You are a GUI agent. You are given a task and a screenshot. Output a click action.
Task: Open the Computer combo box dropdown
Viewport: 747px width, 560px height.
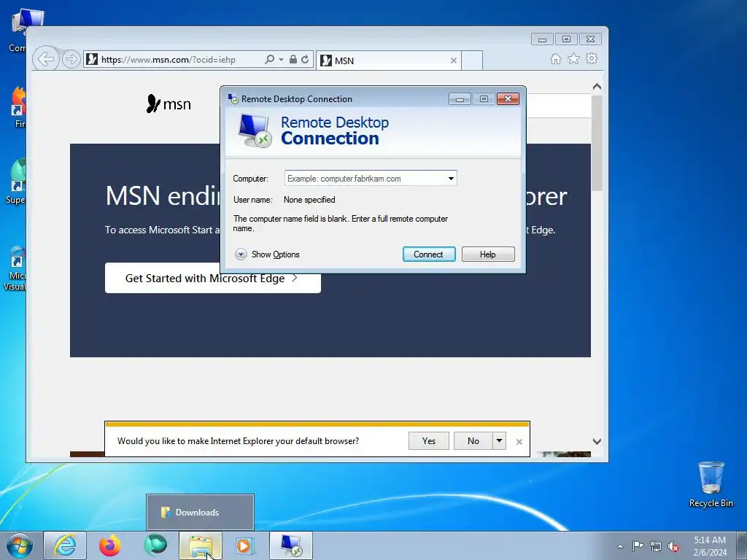(x=451, y=179)
